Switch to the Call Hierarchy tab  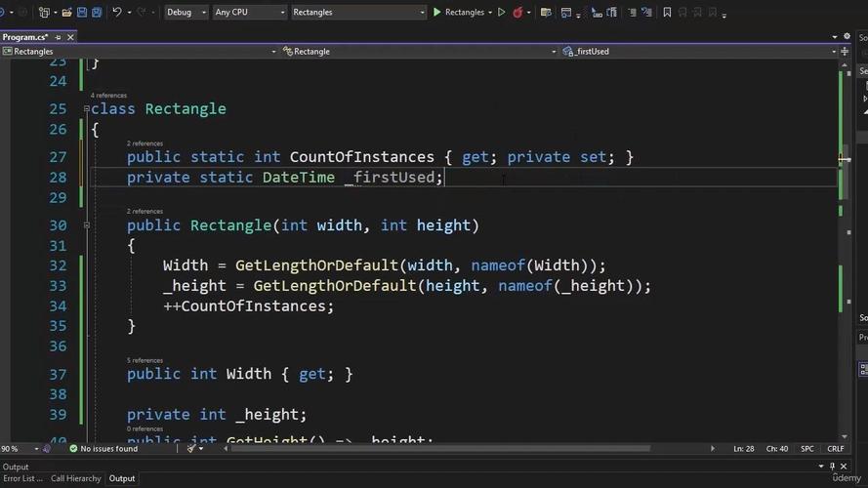(76, 478)
